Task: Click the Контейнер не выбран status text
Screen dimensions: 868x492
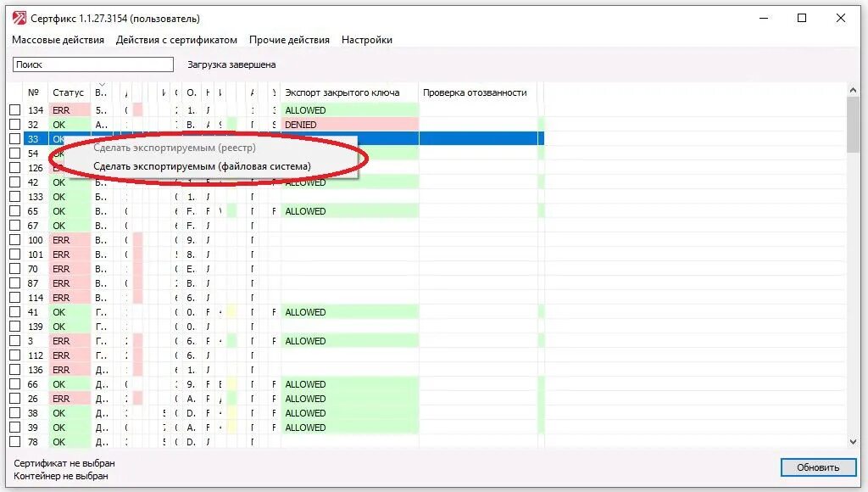Action: tap(61, 476)
